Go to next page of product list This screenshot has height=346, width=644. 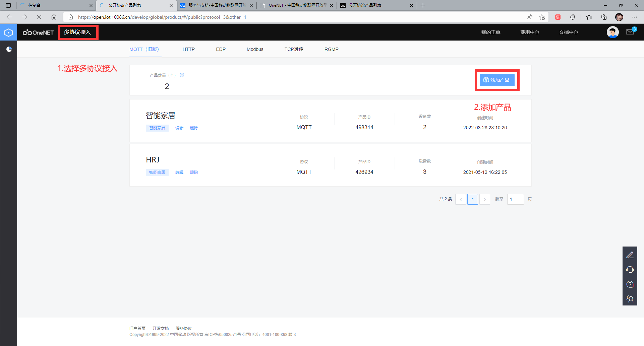point(485,199)
